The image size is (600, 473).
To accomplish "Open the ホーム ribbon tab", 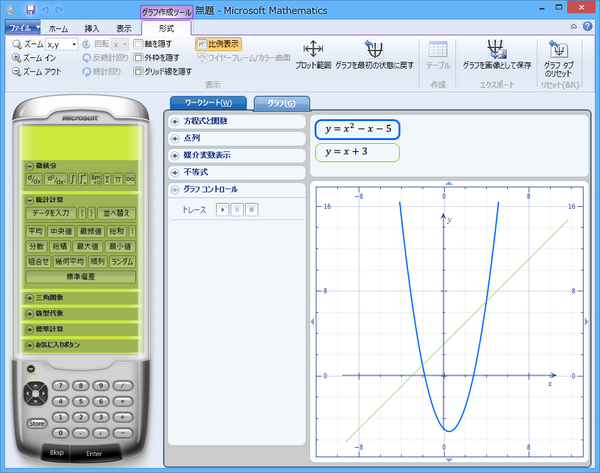I will click(58, 28).
